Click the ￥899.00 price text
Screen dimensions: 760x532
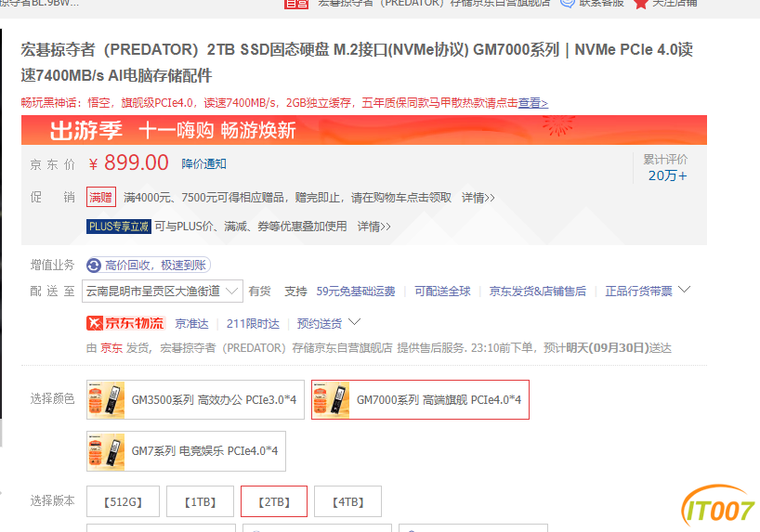pyautogui.click(x=128, y=162)
